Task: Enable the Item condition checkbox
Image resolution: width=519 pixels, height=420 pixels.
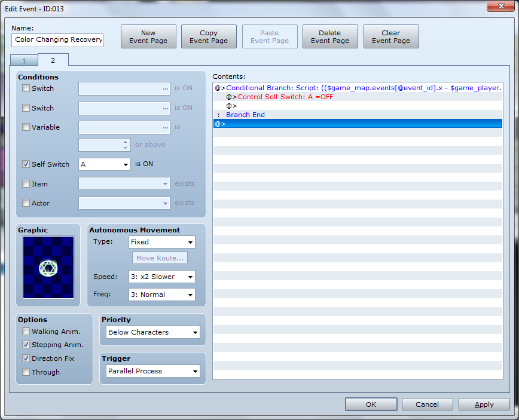Action: [26, 183]
